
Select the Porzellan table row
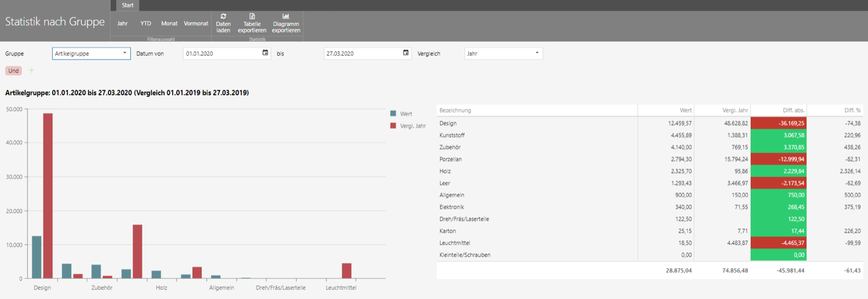[650, 159]
